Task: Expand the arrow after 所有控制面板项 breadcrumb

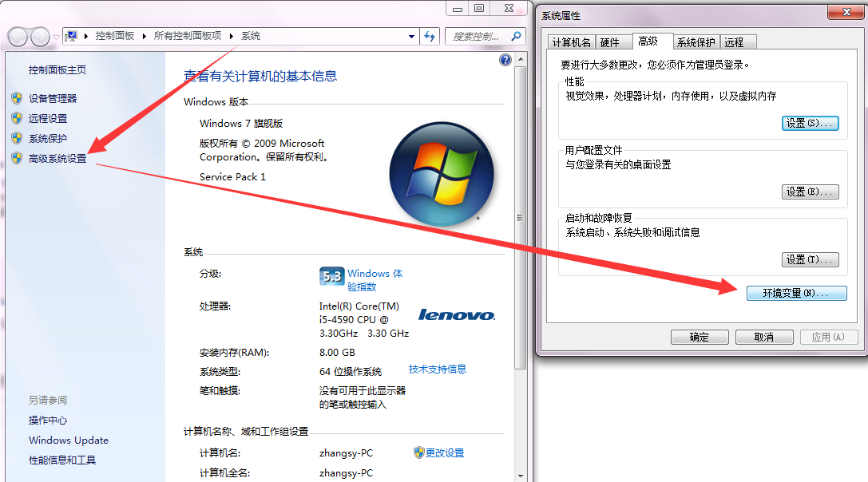Action: [x=231, y=37]
